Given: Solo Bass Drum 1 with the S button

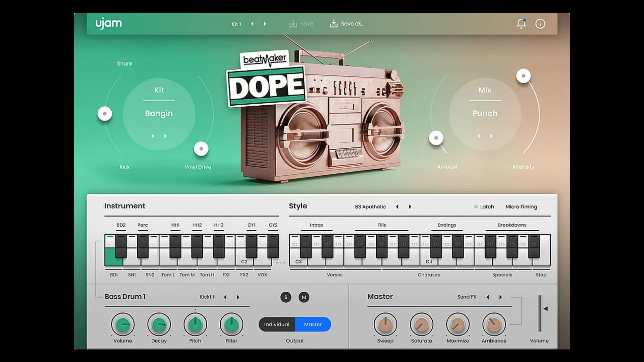Looking at the screenshot, I should pyautogui.click(x=286, y=297).
